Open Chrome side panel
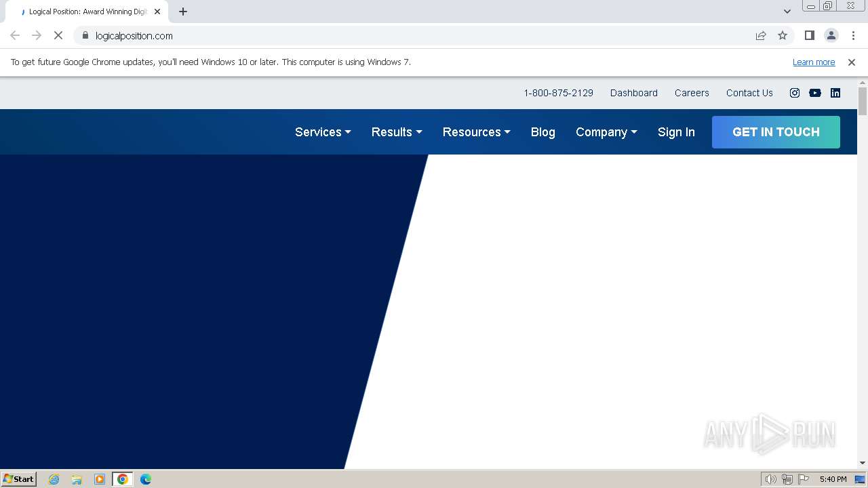This screenshot has height=488, width=868. (810, 35)
